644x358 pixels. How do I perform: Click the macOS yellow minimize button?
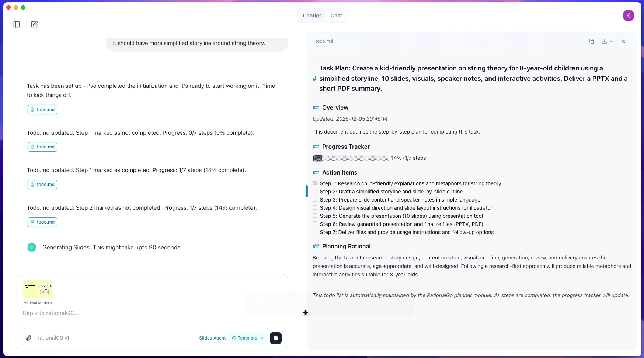(x=16, y=7)
